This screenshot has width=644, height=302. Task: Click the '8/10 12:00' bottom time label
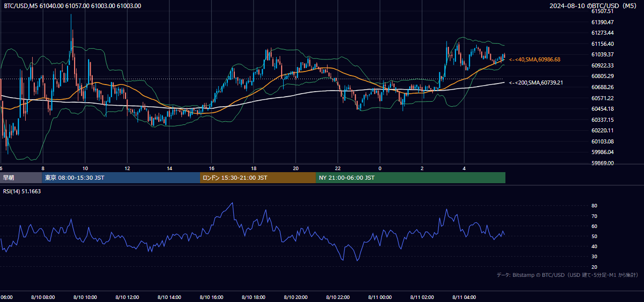click(x=127, y=297)
